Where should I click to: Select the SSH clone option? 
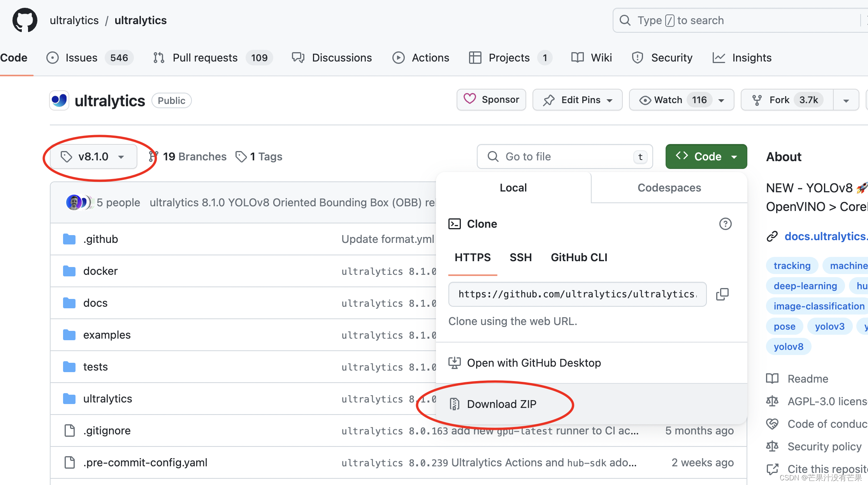pyautogui.click(x=521, y=257)
